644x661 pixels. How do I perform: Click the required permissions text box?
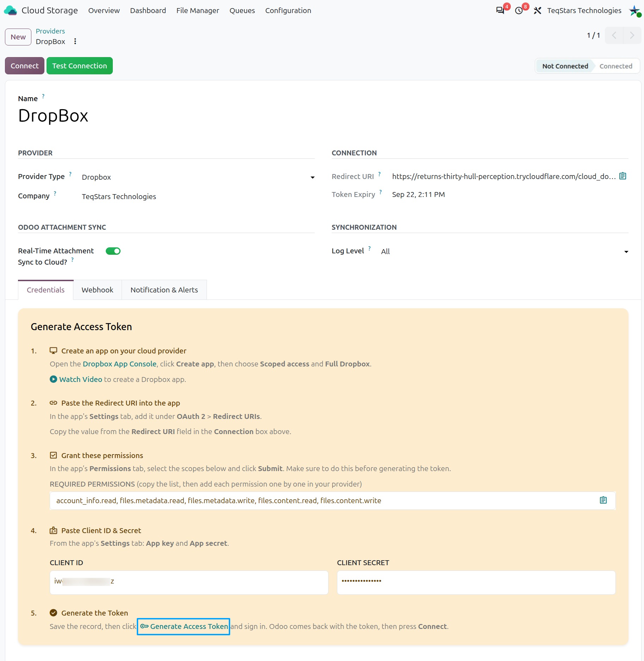tap(332, 500)
